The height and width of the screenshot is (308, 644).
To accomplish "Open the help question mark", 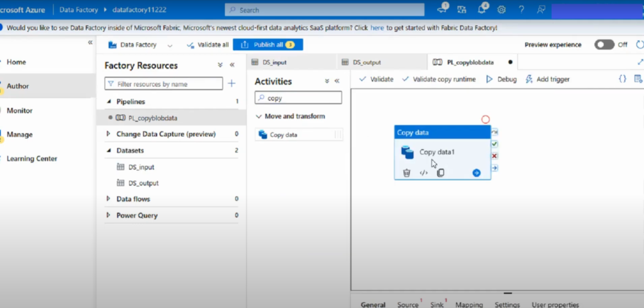I will pos(521,9).
